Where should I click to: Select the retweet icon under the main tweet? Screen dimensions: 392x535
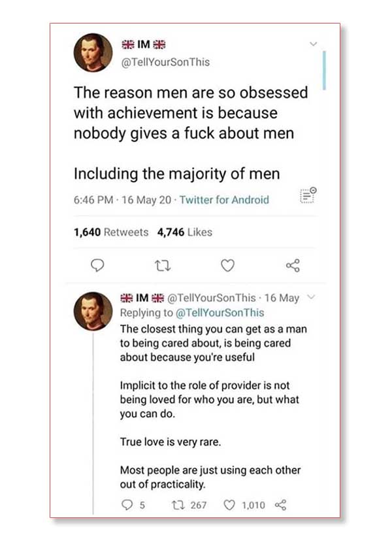click(163, 265)
